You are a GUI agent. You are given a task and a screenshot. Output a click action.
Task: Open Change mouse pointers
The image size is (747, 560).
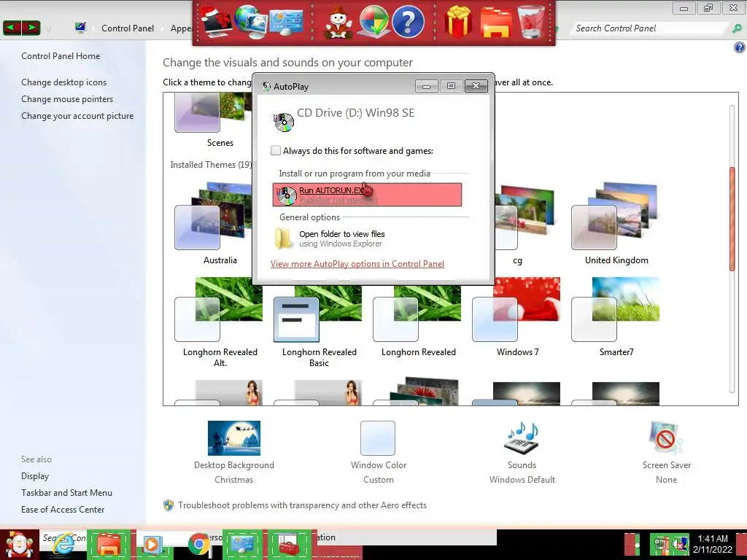67,98
